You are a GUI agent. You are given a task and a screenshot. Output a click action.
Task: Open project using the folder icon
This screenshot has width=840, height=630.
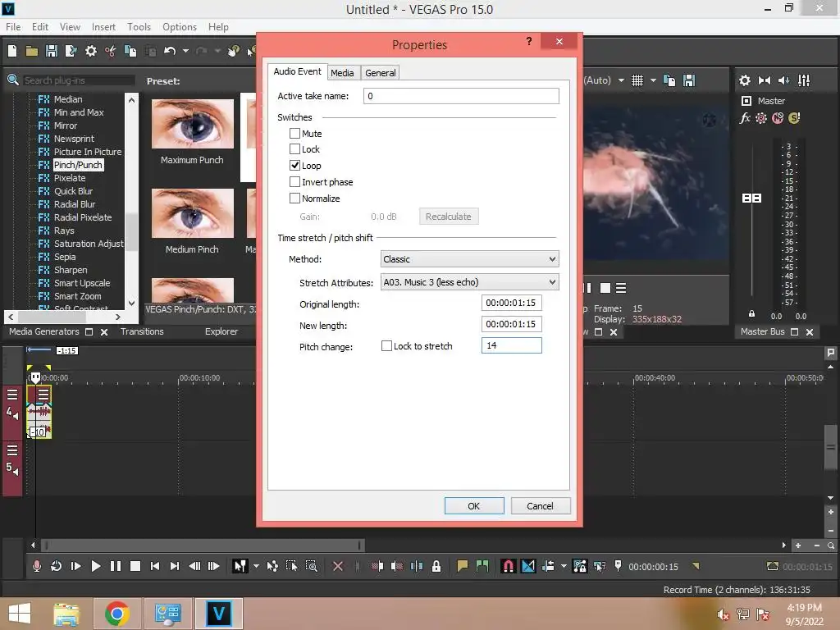tap(32, 51)
